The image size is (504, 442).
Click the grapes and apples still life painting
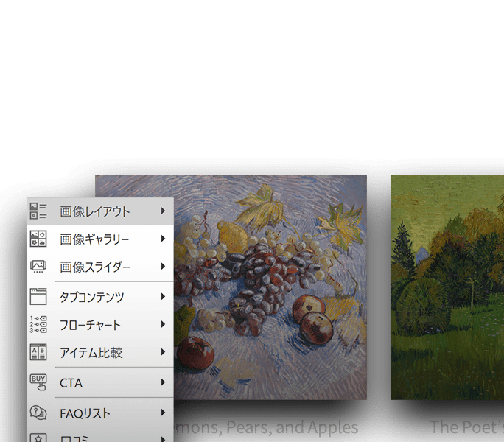[270, 287]
